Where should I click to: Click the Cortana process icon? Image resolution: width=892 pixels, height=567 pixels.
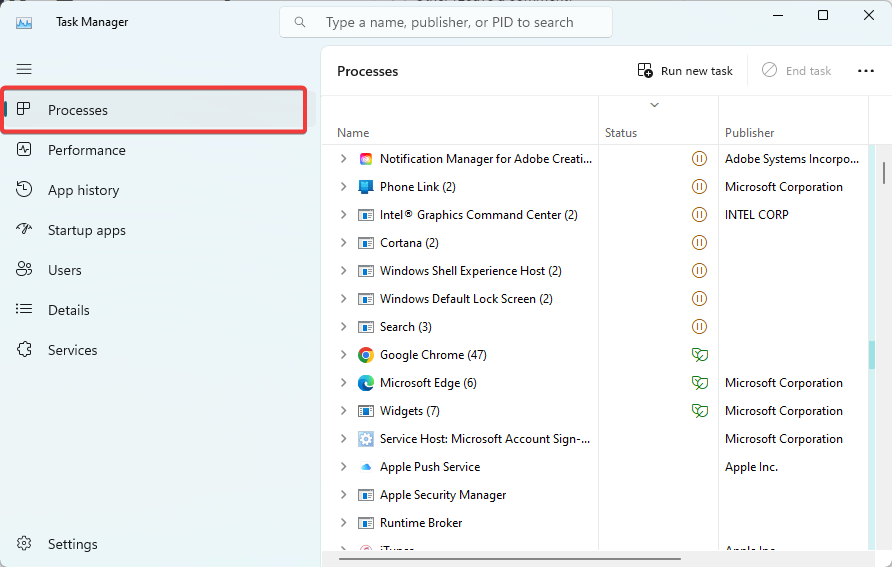366,243
